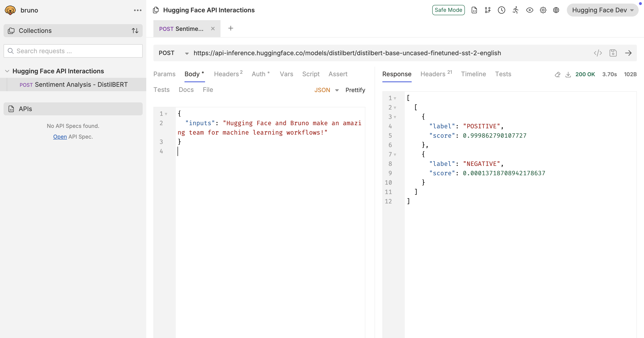Save the request with the floppy disk icon
The image size is (644, 338).
click(x=613, y=53)
